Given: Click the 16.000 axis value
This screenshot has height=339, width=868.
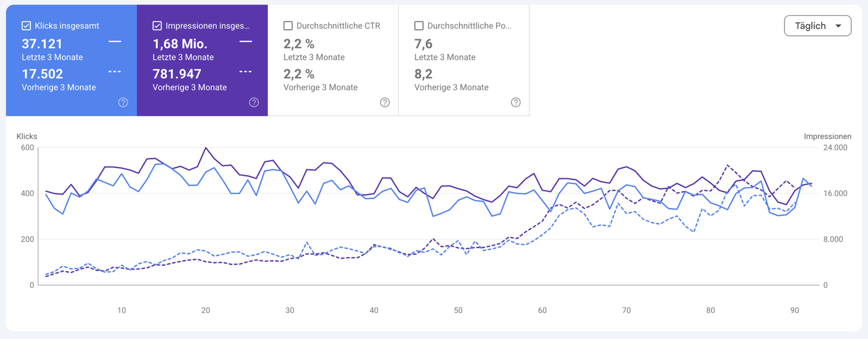Looking at the screenshot, I should coord(835,193).
